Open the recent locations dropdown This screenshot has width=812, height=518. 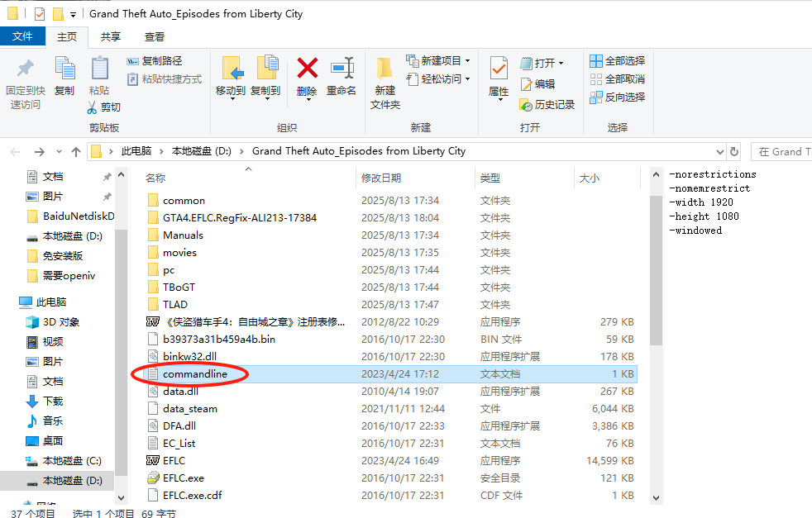(x=59, y=152)
